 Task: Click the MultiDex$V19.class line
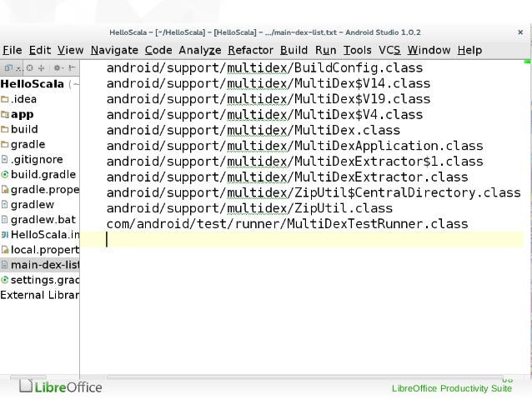click(269, 99)
